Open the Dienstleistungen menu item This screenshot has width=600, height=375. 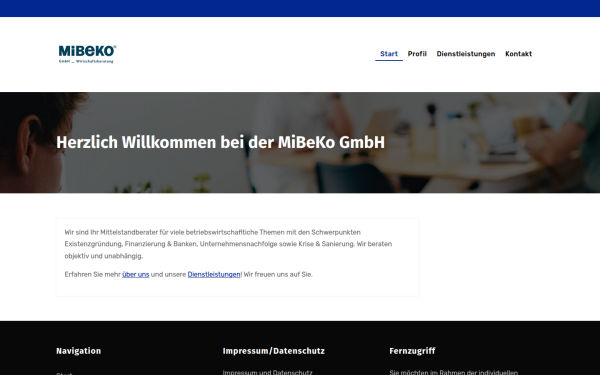pos(466,54)
